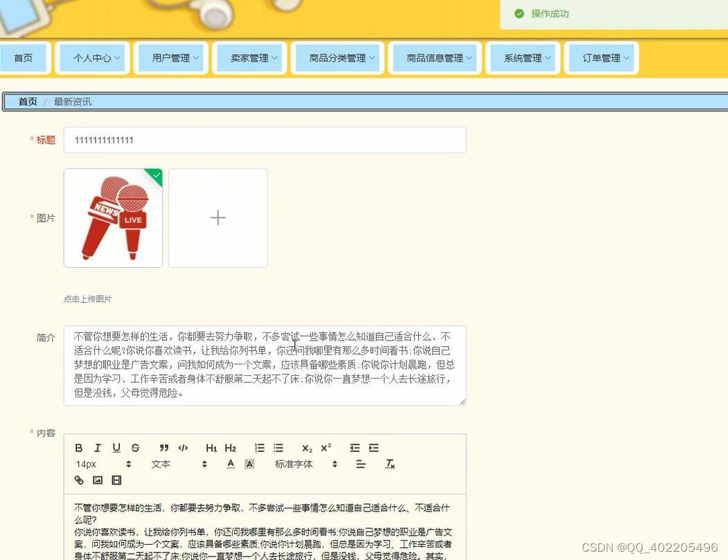Insert a hyperlink in the editor
Image resolution: width=728 pixels, height=560 pixels.
click(x=79, y=480)
